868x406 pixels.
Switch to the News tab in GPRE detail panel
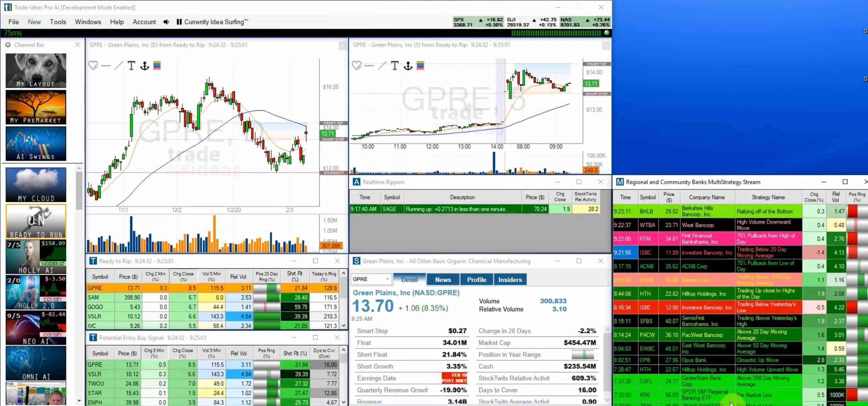pos(442,279)
